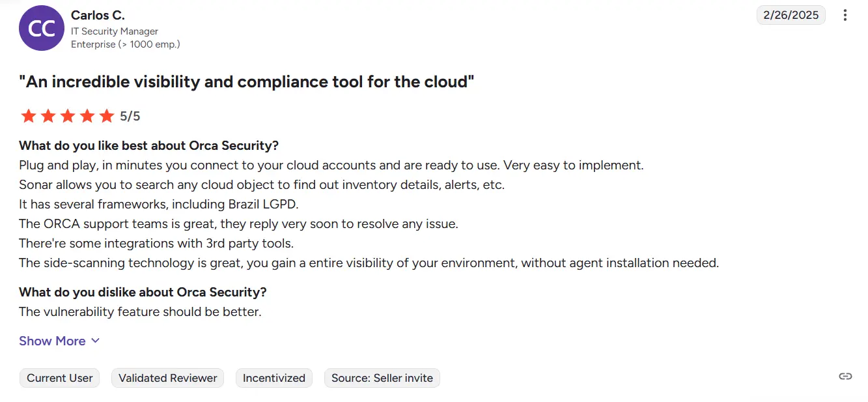Open the three-dot options menu
This screenshot has width=868, height=402.
(x=845, y=15)
